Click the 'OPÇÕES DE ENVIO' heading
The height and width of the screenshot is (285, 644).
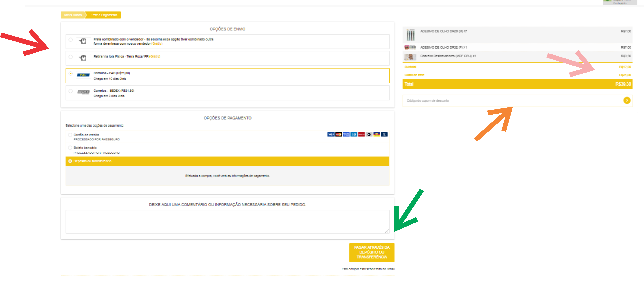[x=228, y=29]
